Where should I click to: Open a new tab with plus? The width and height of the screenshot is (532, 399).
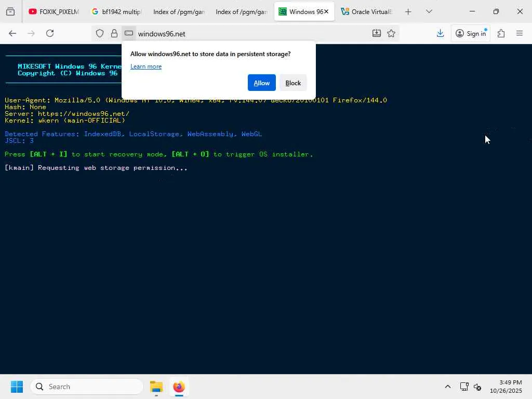(x=408, y=11)
